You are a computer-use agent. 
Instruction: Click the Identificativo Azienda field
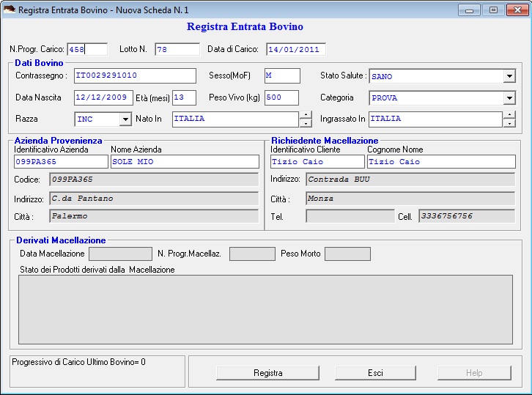tap(61, 162)
